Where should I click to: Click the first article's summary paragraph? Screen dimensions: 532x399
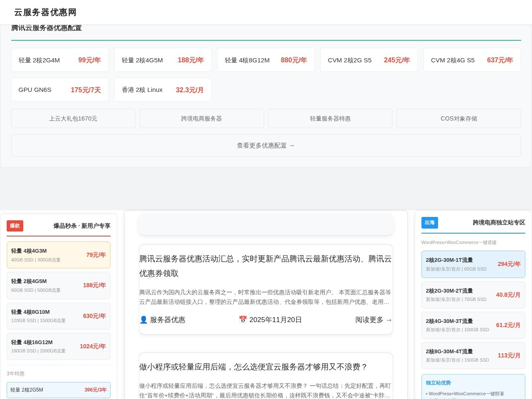pyautogui.click(x=266, y=297)
